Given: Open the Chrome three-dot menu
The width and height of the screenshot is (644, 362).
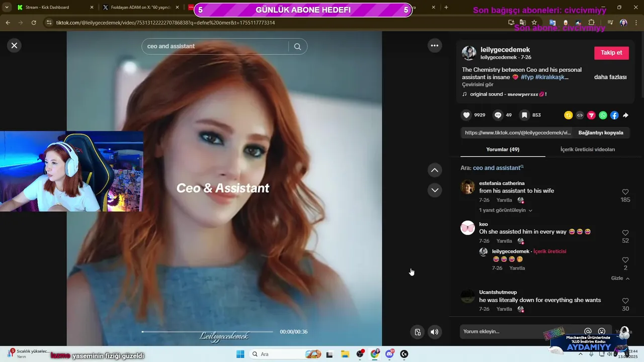Looking at the screenshot, I should pos(636,23).
